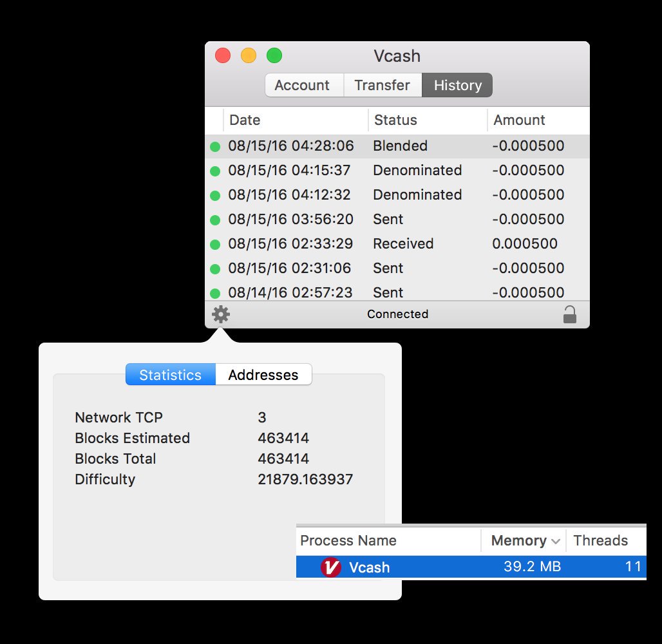662x644 pixels.
Task: Click green status dot of 08/14/16 transaction
Action: 215,293
